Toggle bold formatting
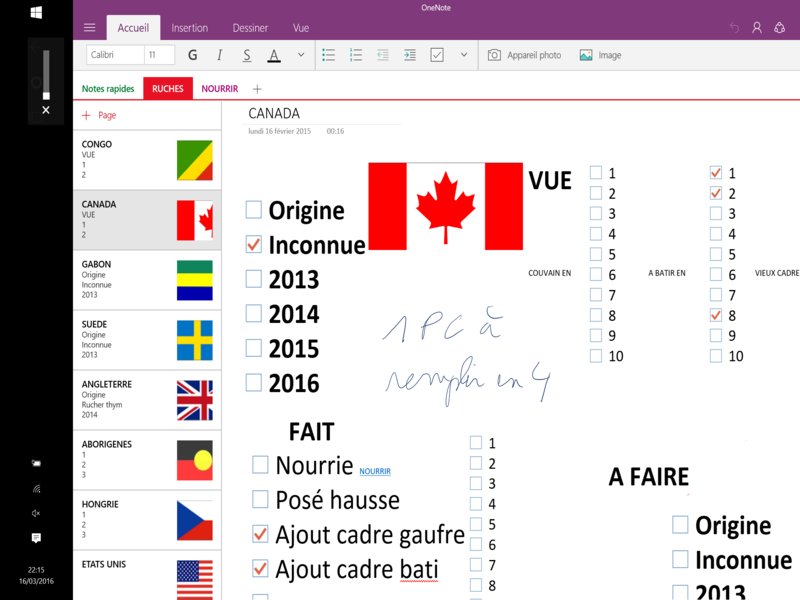Viewport: 800px width, 600px height. [x=192, y=55]
